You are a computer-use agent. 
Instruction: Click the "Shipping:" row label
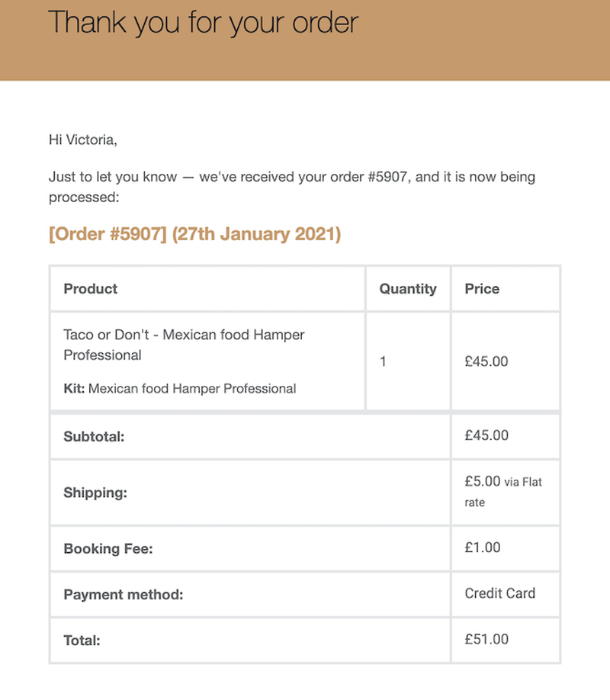pos(95,493)
